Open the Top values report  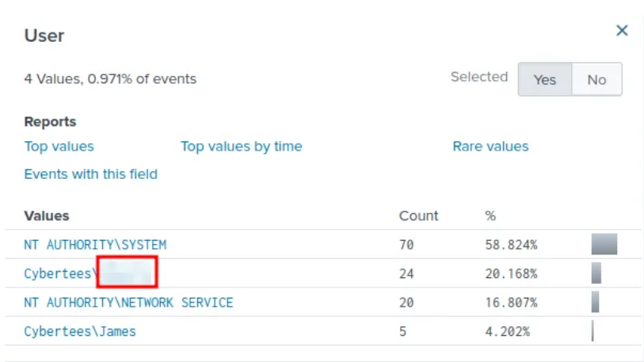[x=59, y=147]
